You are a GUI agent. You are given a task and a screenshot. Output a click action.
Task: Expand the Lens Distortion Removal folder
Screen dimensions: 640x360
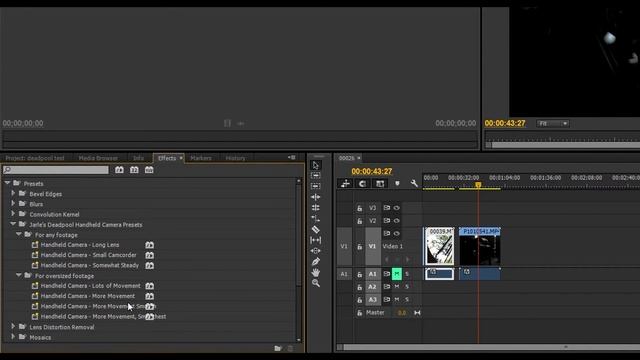click(x=13, y=327)
